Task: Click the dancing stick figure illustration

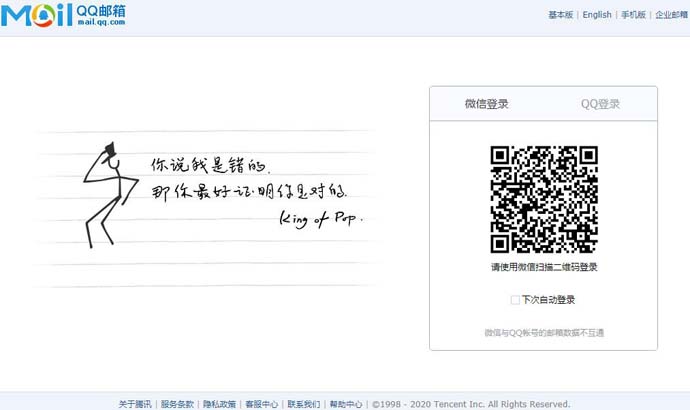Action: (x=106, y=195)
